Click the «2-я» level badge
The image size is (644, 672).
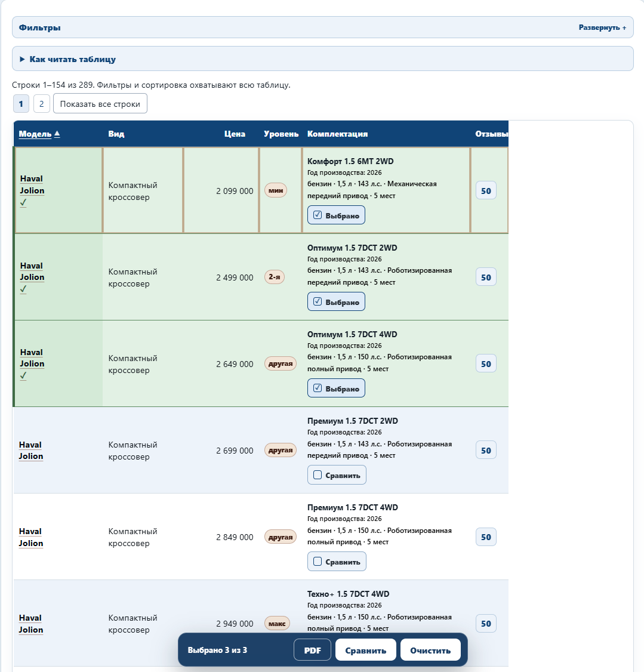coord(274,277)
